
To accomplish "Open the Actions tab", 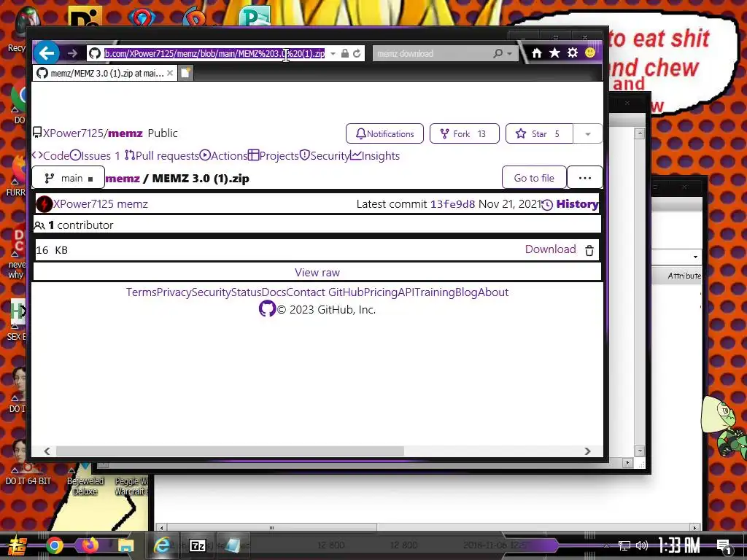I will pos(223,156).
